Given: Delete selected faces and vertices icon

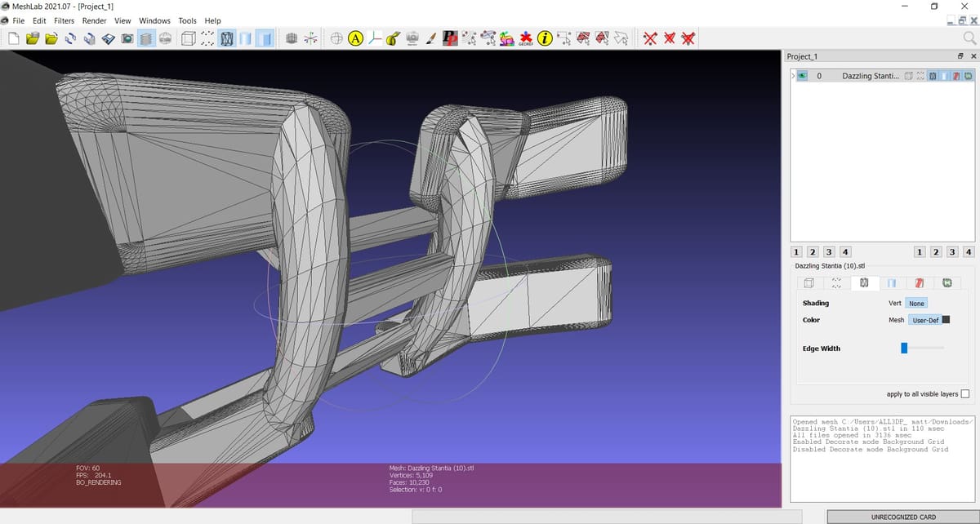Looking at the screenshot, I should pyautogui.click(x=688, y=38).
